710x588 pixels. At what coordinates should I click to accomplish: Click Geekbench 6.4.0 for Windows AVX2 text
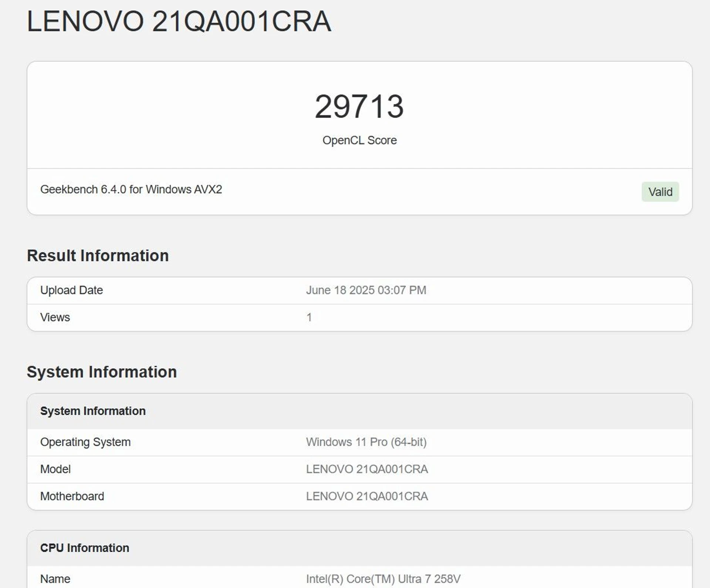point(131,189)
